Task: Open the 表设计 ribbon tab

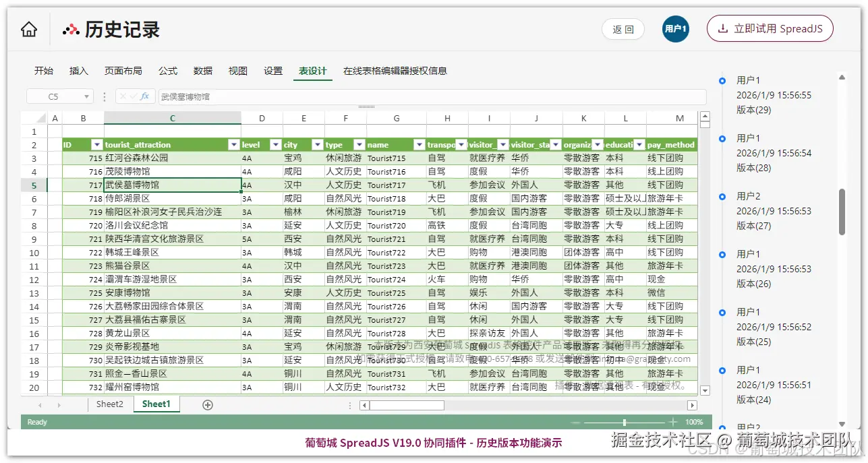Action: tap(312, 70)
